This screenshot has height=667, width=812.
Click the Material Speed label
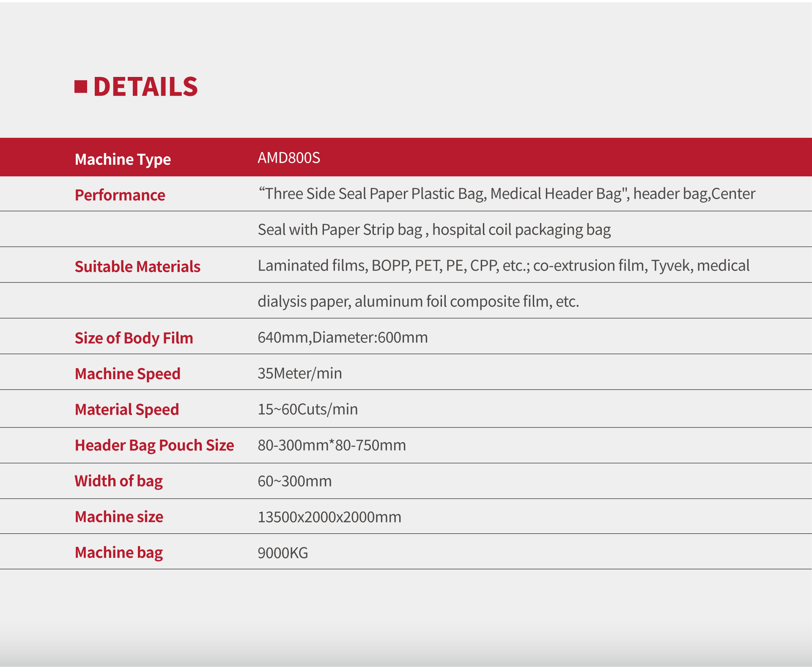127,409
